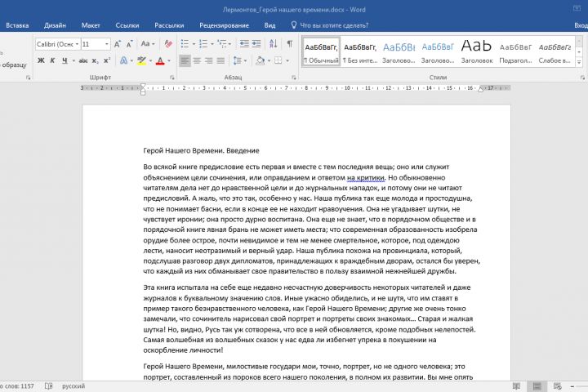This screenshot has width=588, height=392.
Task: Increase the font size with grow-font icon
Action: point(118,44)
